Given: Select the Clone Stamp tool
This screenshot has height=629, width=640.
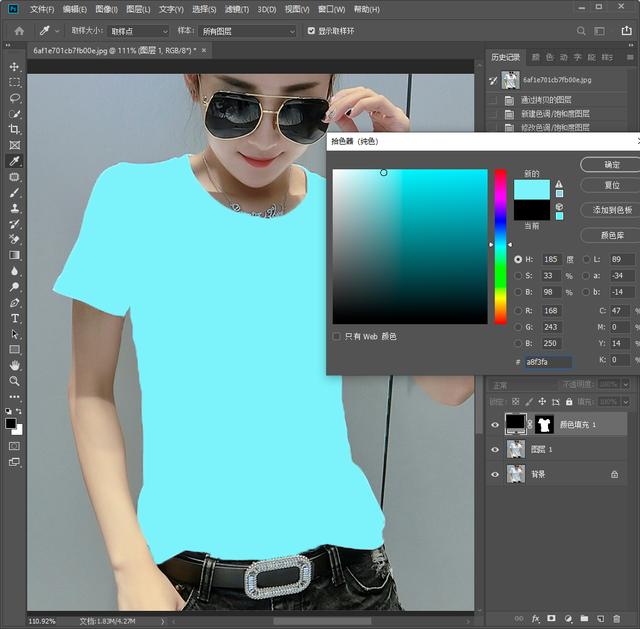Looking at the screenshot, I should pos(14,208).
